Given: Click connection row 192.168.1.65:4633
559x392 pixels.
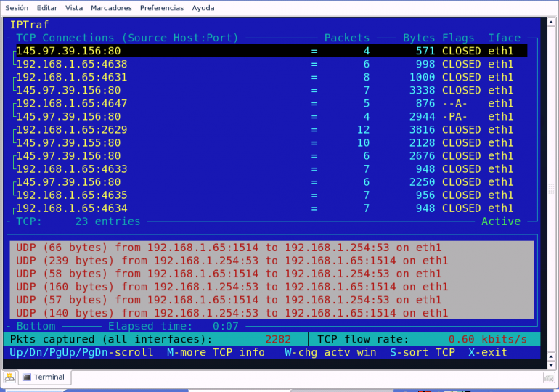Looking at the screenshot, I should tap(272, 169).
